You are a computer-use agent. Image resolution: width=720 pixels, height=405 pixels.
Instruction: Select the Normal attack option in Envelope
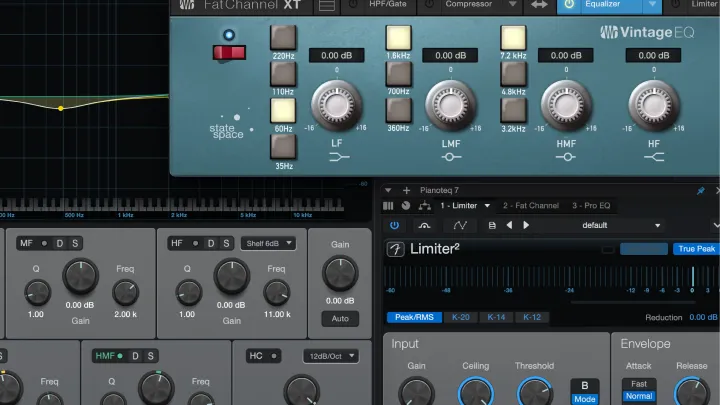point(639,396)
